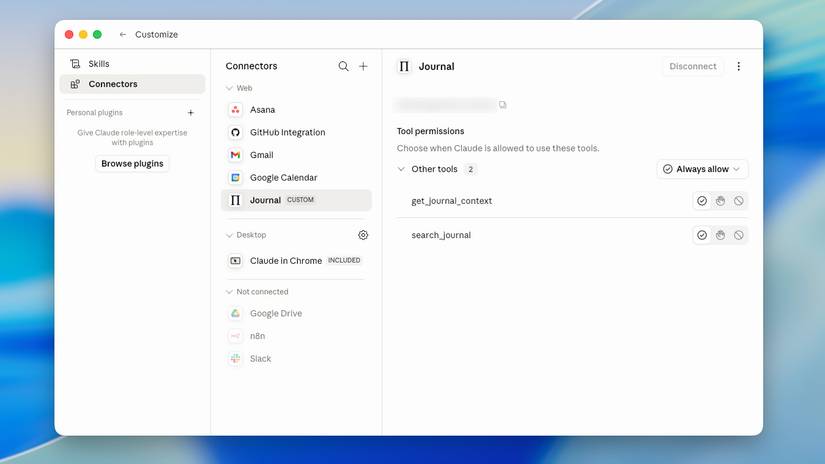This screenshot has width=825, height=464.
Task: Copy the connector URL with copy icon
Action: [502, 105]
